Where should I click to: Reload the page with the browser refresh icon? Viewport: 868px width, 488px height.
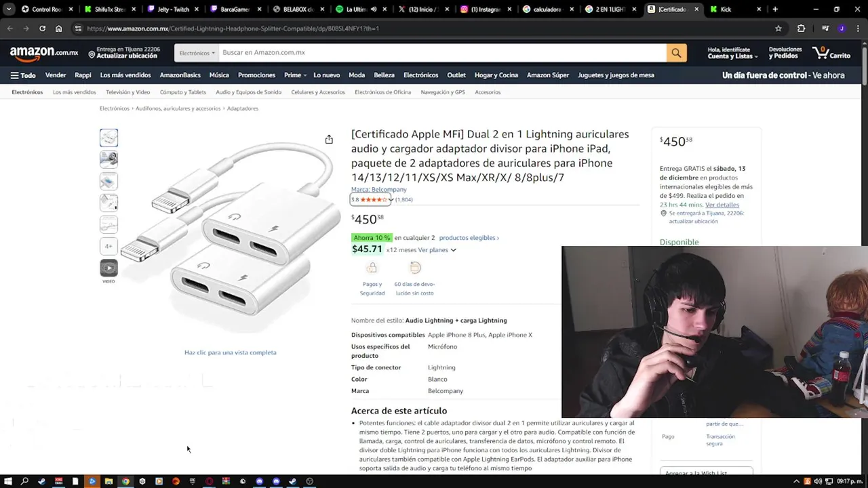(42, 28)
